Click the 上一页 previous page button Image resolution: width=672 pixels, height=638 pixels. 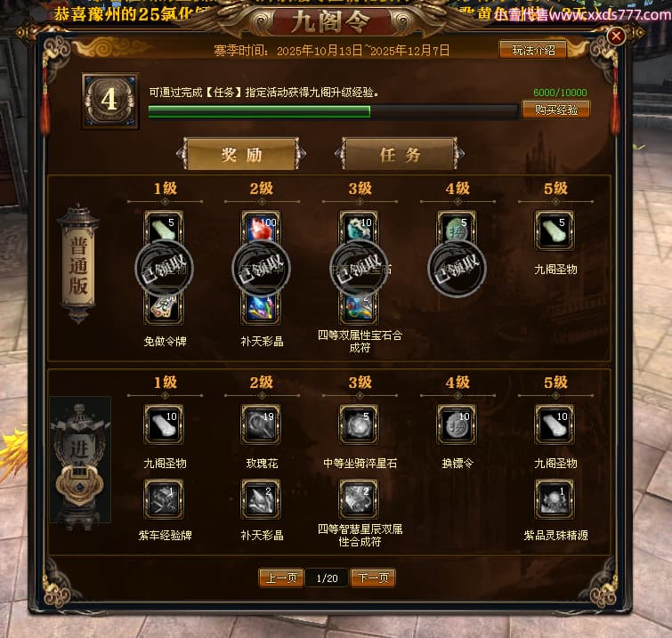pyautogui.click(x=281, y=578)
